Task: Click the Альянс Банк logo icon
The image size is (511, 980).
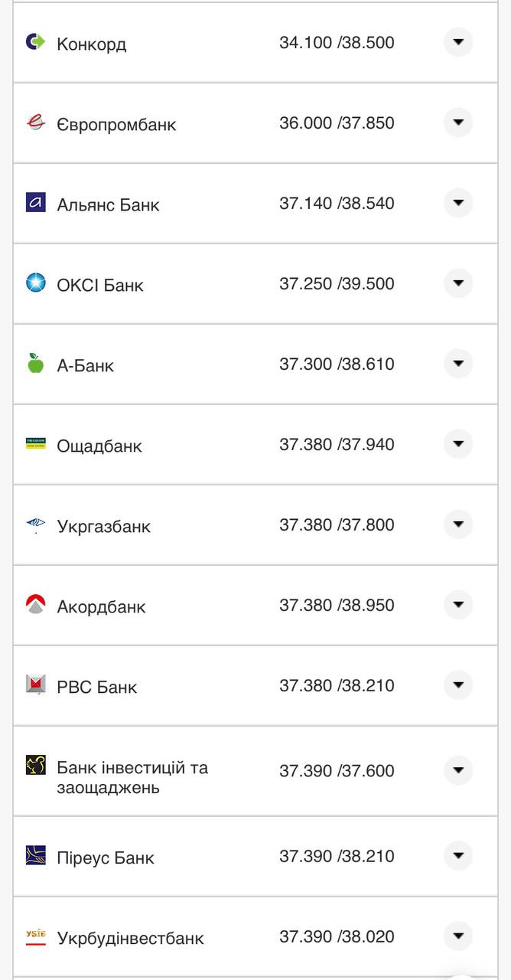Action: tap(35, 203)
